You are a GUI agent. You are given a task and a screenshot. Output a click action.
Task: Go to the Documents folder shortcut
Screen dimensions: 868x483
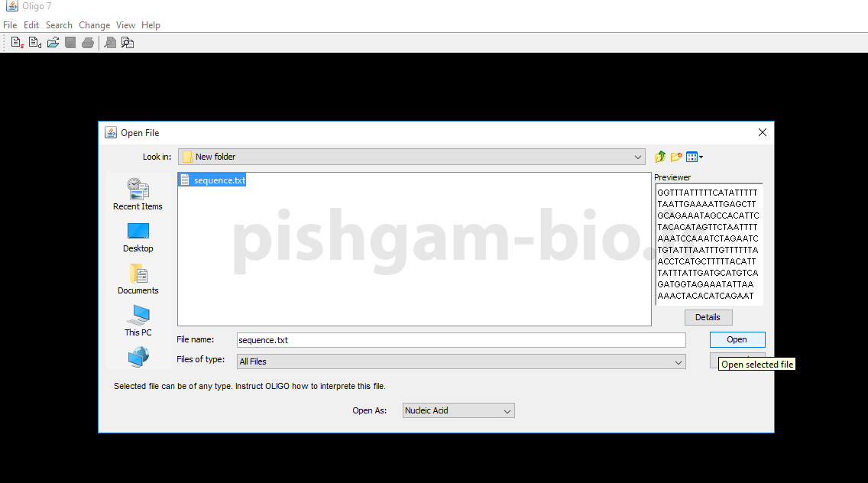tap(138, 279)
